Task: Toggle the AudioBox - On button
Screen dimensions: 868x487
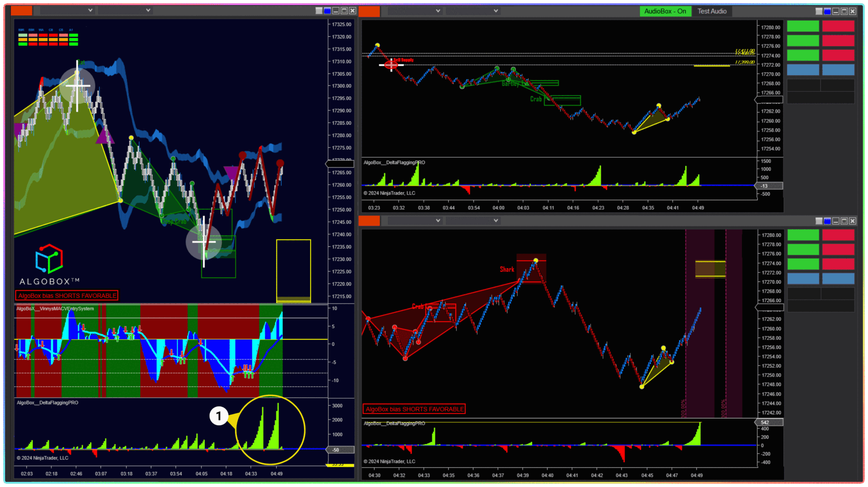Action: tap(665, 11)
